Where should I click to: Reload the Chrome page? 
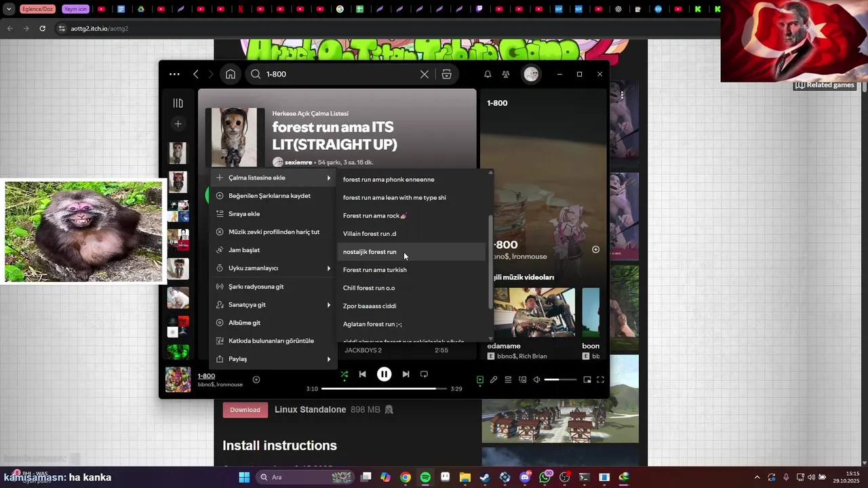42,28
